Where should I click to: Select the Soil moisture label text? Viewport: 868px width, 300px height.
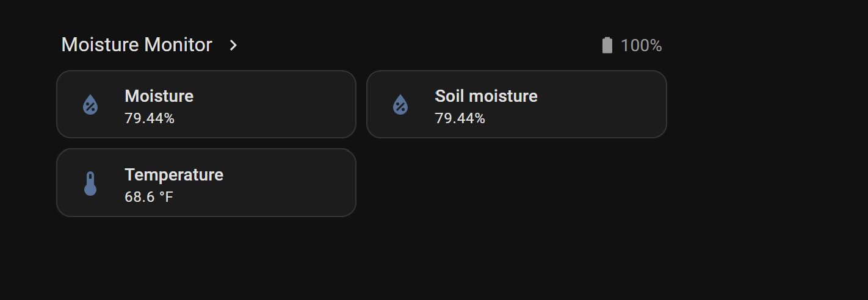pyautogui.click(x=486, y=96)
